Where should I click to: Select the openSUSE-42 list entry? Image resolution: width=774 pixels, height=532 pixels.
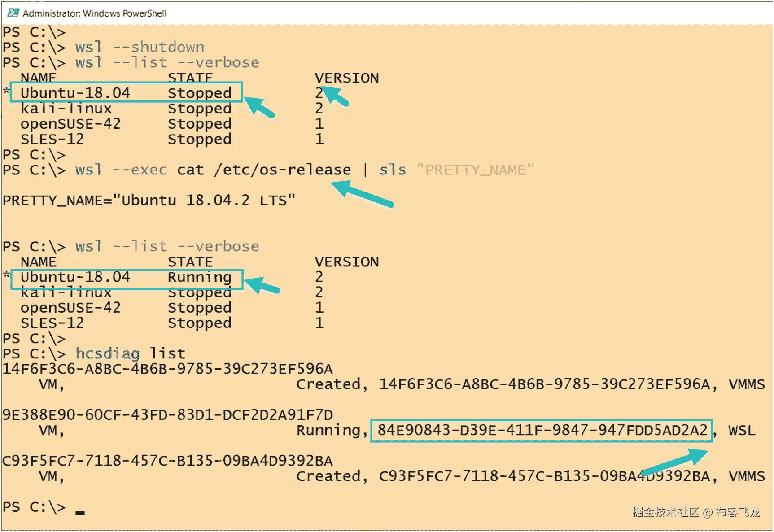[71, 124]
